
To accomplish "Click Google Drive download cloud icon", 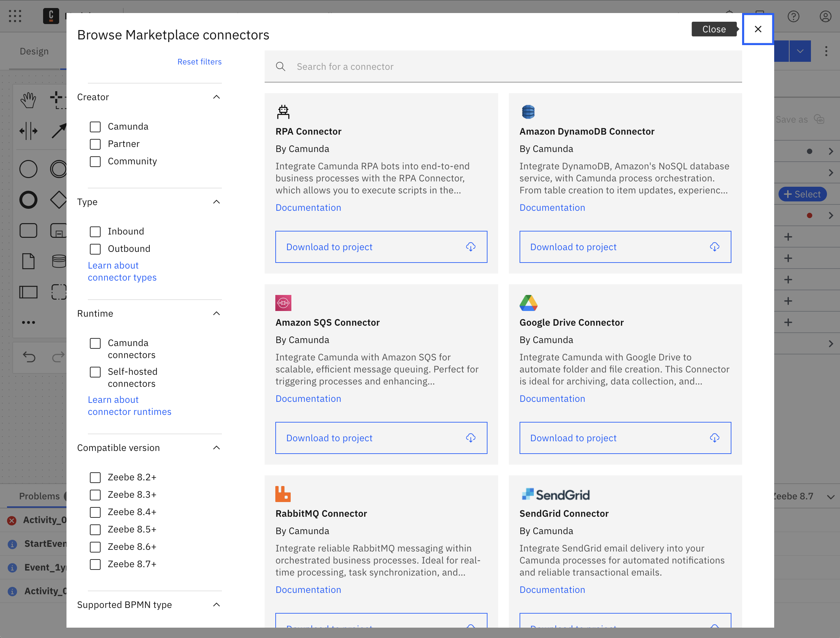I will click(x=715, y=438).
